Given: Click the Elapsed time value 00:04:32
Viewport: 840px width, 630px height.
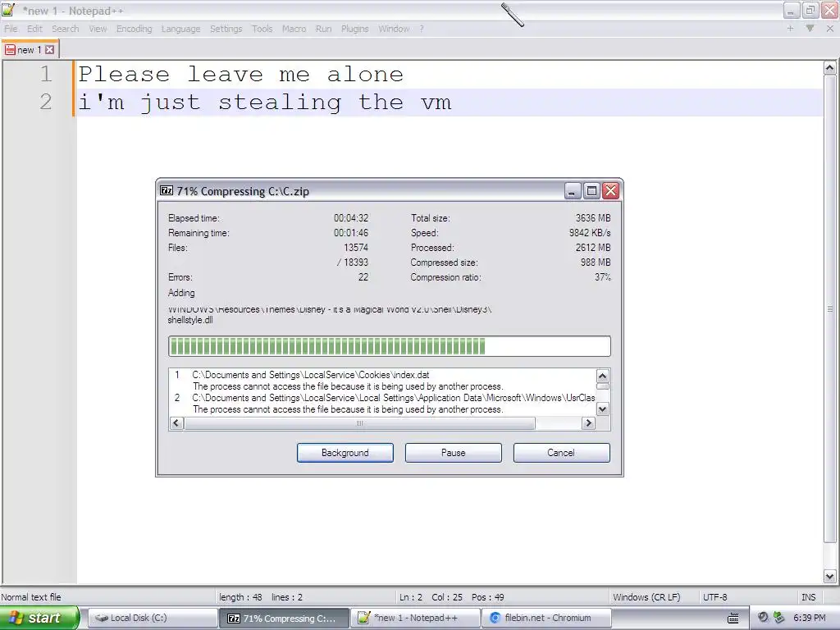Looking at the screenshot, I should tap(351, 218).
